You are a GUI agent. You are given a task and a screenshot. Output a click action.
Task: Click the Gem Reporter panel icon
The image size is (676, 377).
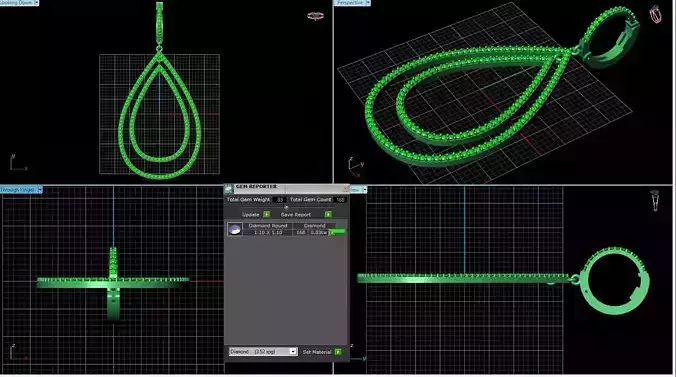[x=228, y=188]
